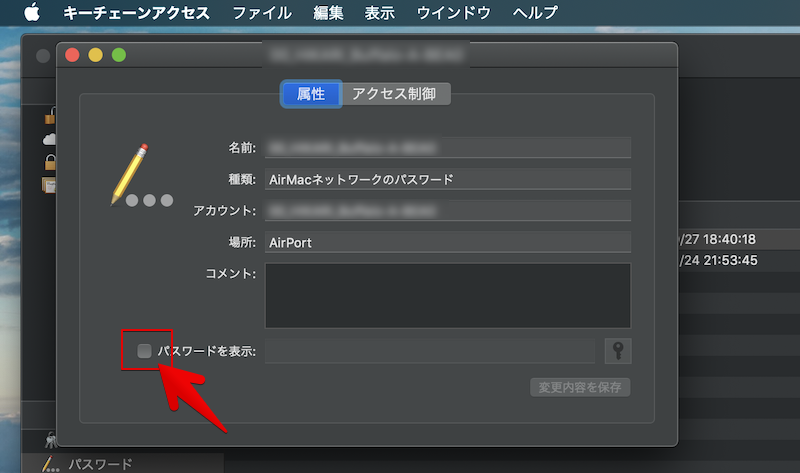The height and width of the screenshot is (473, 800).
Task: Enable the パスワードを表示 checkbox
Action: pyautogui.click(x=145, y=351)
